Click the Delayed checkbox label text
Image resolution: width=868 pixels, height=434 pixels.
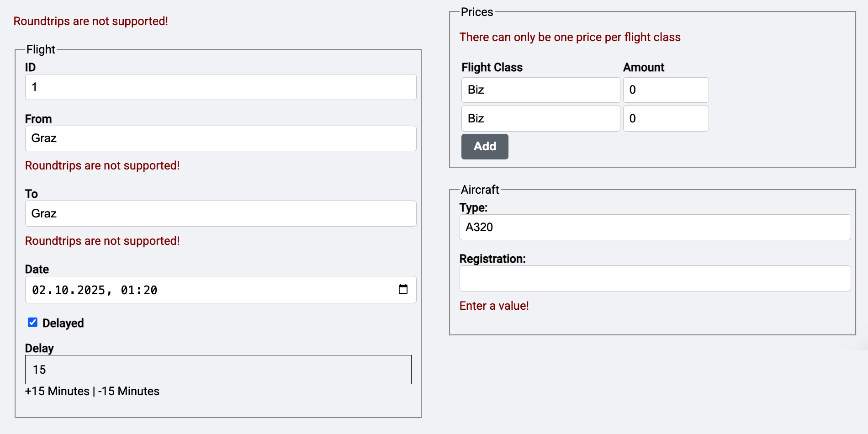(63, 323)
